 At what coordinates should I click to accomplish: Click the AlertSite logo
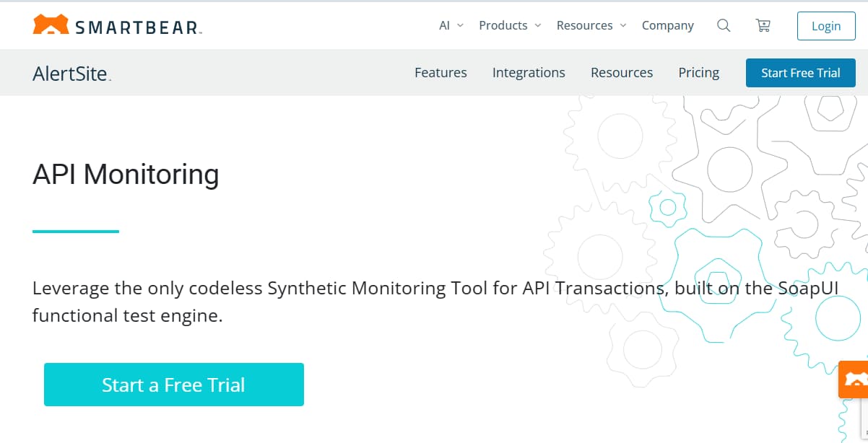tap(70, 73)
